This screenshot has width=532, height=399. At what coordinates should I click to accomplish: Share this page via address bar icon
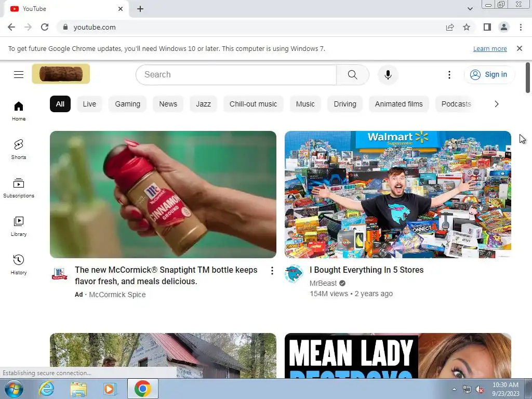click(450, 27)
